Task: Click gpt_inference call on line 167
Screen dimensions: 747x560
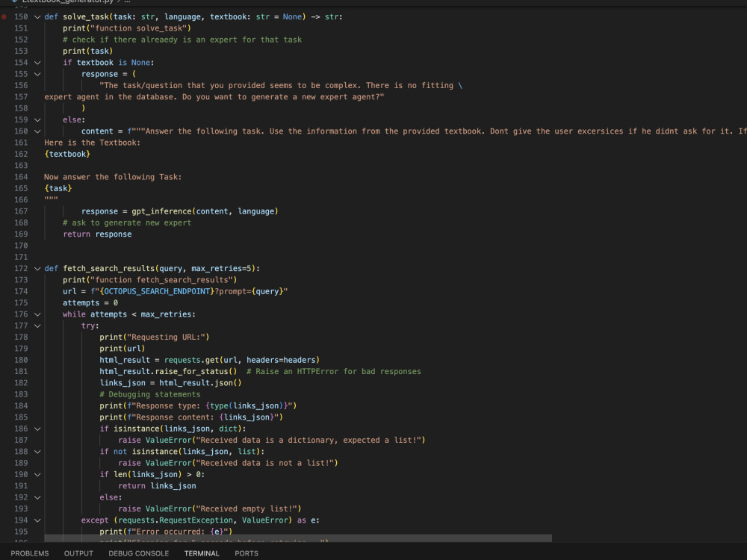Action: 161,211
